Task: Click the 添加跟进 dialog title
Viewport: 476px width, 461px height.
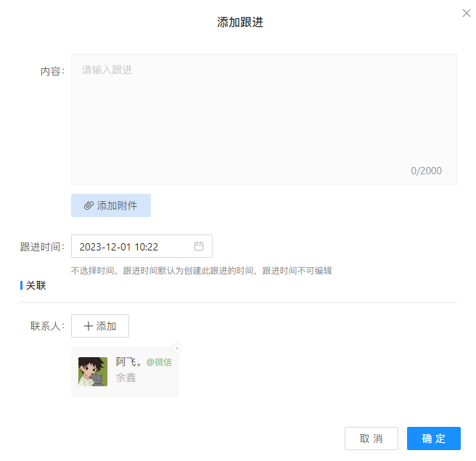Action: click(x=240, y=23)
